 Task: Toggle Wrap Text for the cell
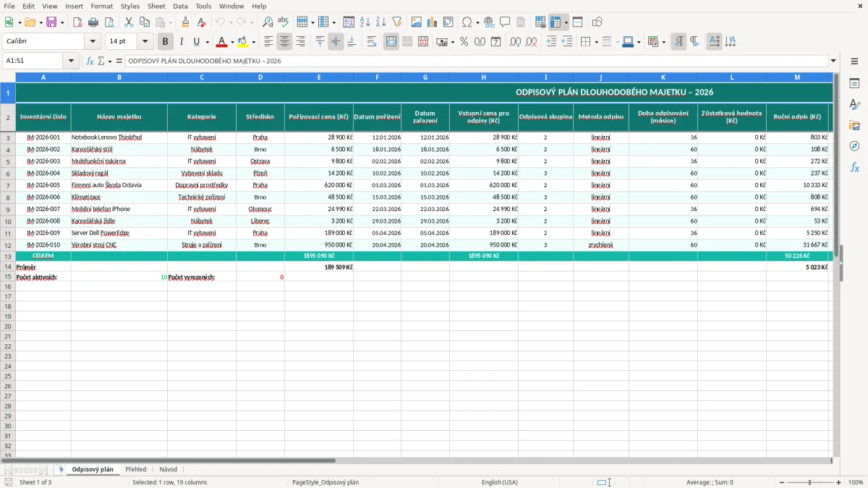point(372,42)
